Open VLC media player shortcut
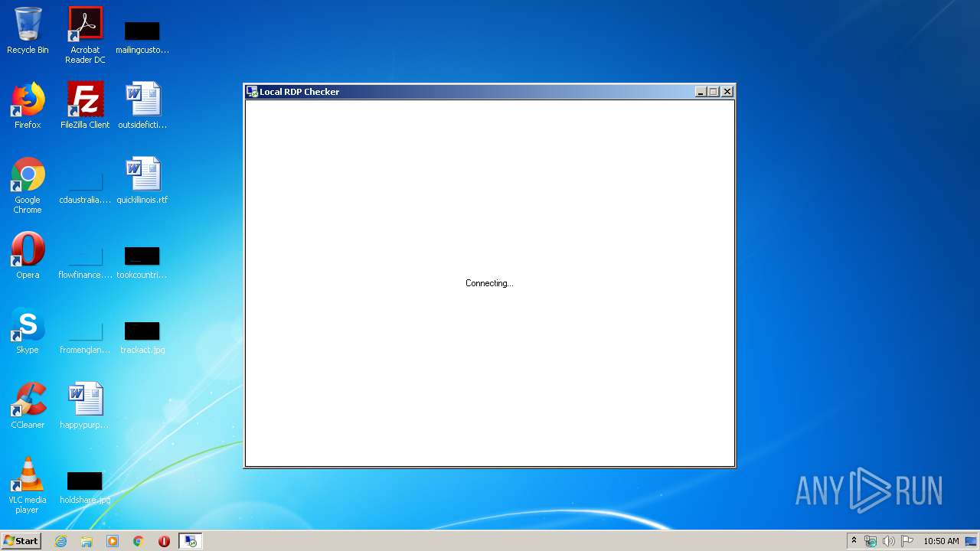 (x=28, y=485)
